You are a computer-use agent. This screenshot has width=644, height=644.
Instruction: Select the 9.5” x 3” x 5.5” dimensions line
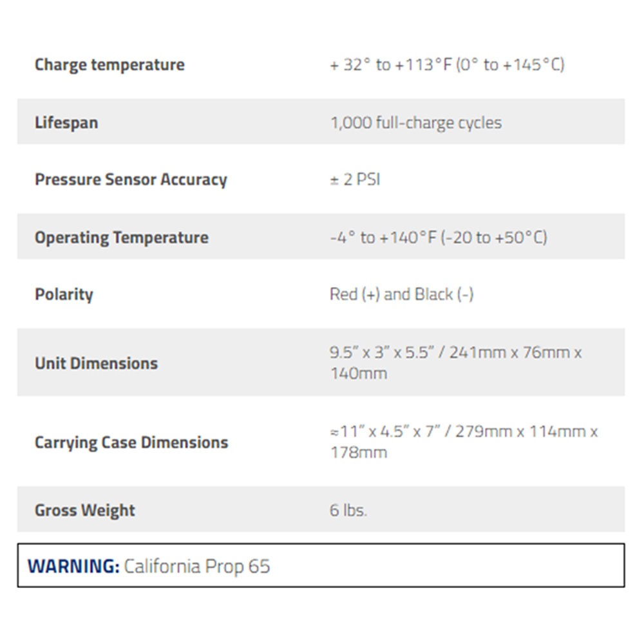455,352
